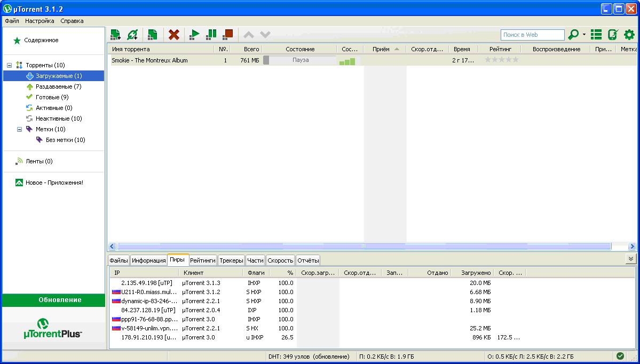Screen dimensions: 640x364
Task: Switch to the Отчёты tab
Action: (308, 260)
